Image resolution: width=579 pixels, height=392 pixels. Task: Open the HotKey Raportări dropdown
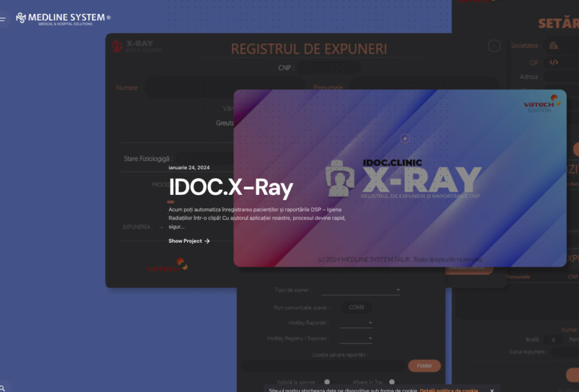coord(370,323)
